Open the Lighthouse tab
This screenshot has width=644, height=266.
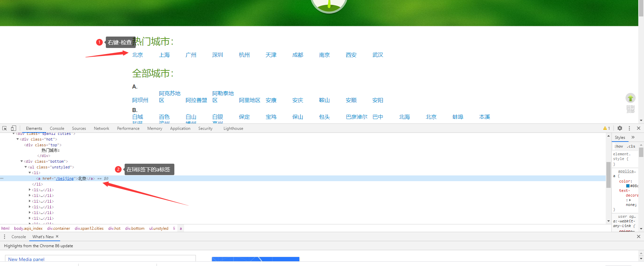pos(233,128)
